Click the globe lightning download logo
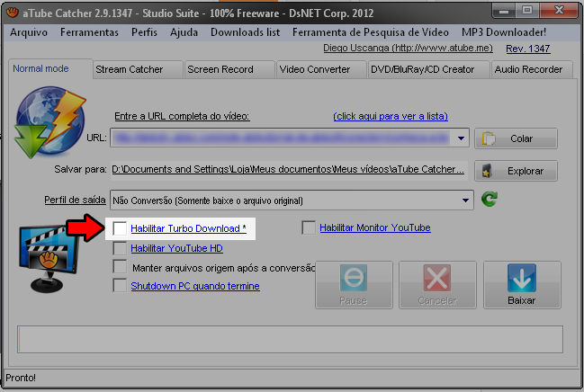584x392 pixels. pyautogui.click(x=49, y=121)
